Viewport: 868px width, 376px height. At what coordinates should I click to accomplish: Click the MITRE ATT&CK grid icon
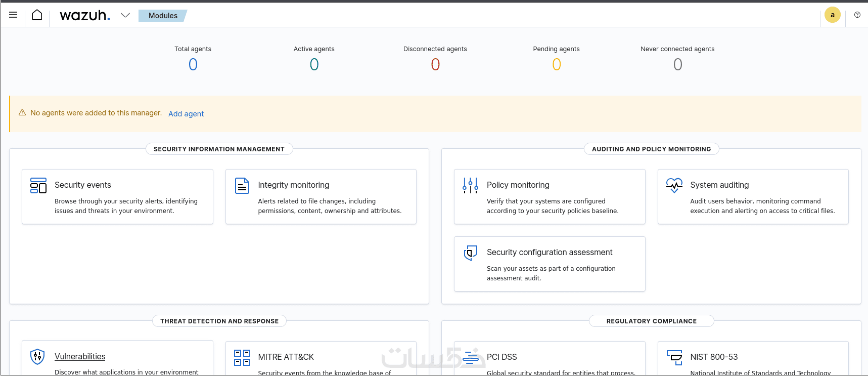pyautogui.click(x=242, y=358)
